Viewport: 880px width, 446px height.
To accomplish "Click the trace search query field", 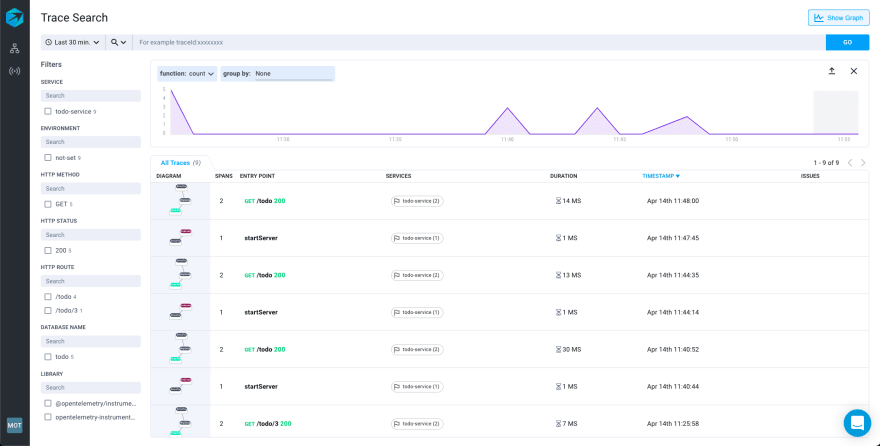I will tap(479, 42).
